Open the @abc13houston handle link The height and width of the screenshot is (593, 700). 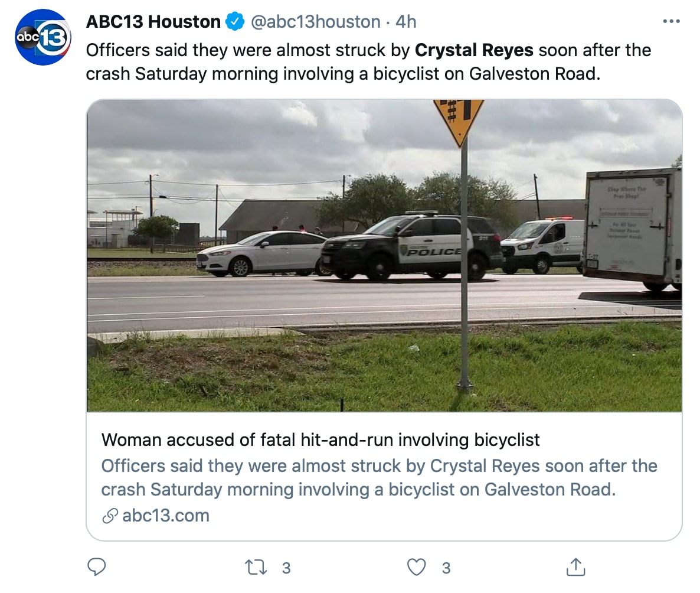pyautogui.click(x=316, y=22)
